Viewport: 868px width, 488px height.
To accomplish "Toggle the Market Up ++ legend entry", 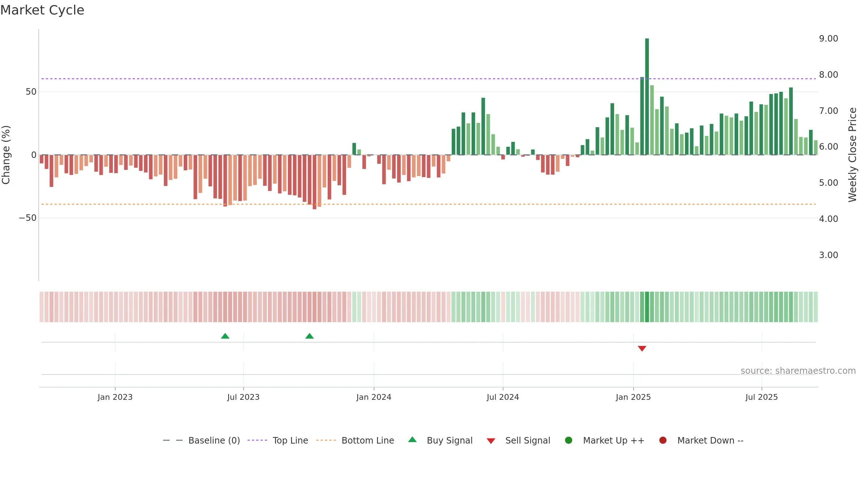I will 604,440.
